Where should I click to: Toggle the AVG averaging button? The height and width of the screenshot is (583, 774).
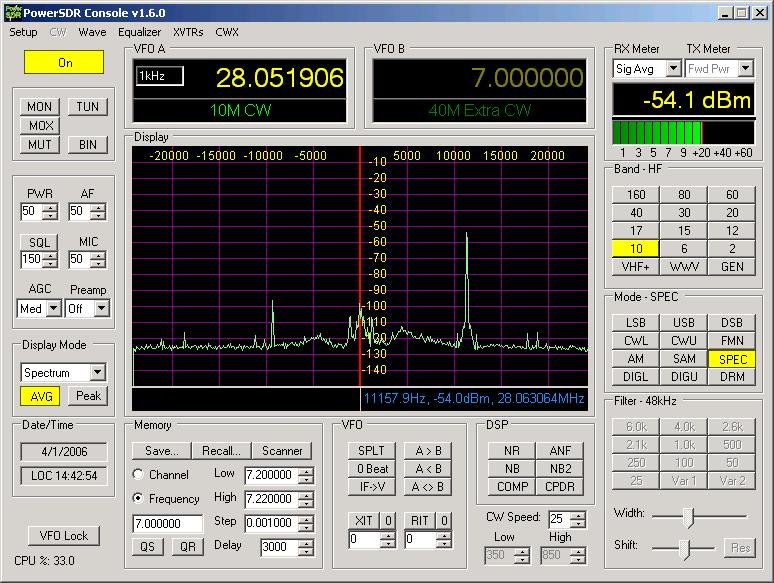coord(41,396)
